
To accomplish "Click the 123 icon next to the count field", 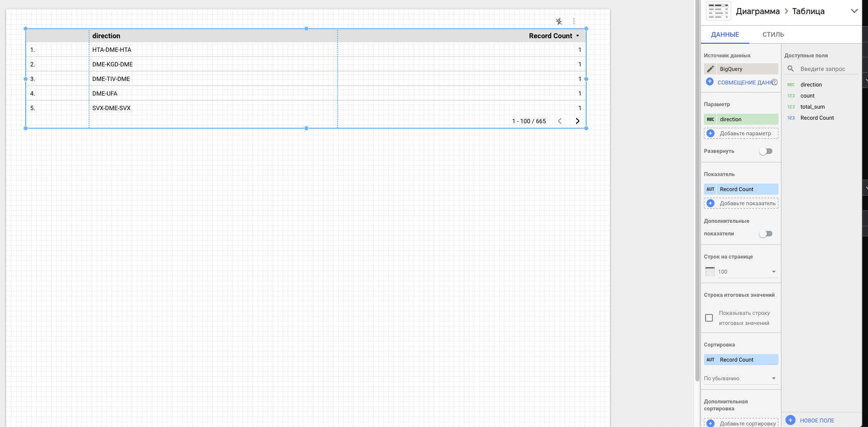I will pyautogui.click(x=791, y=96).
